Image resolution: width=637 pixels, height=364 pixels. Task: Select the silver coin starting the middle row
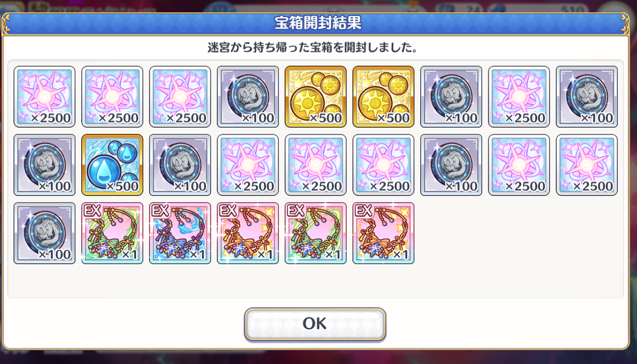(x=45, y=165)
